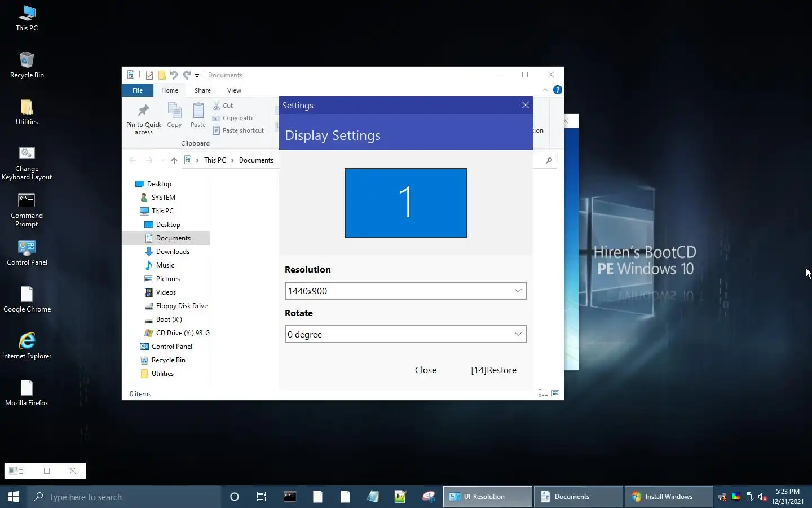Click the [14]Restore button
The image size is (812, 508).
click(x=494, y=370)
